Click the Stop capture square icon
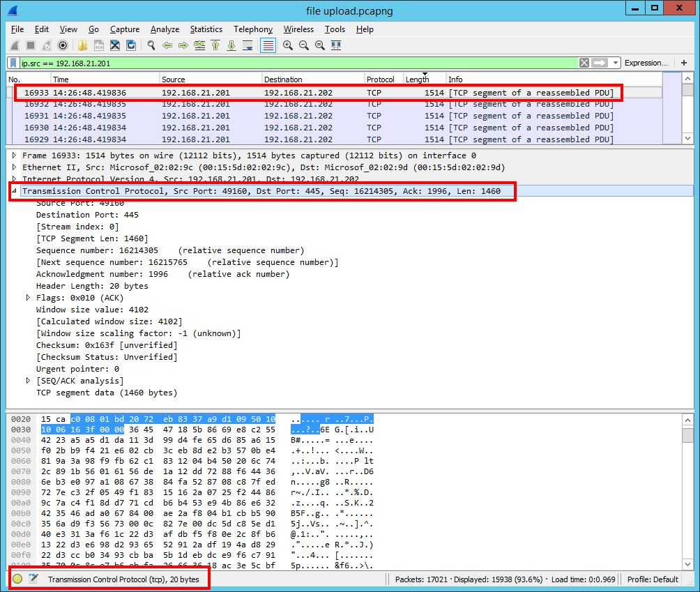The image size is (700, 592). coord(31,45)
